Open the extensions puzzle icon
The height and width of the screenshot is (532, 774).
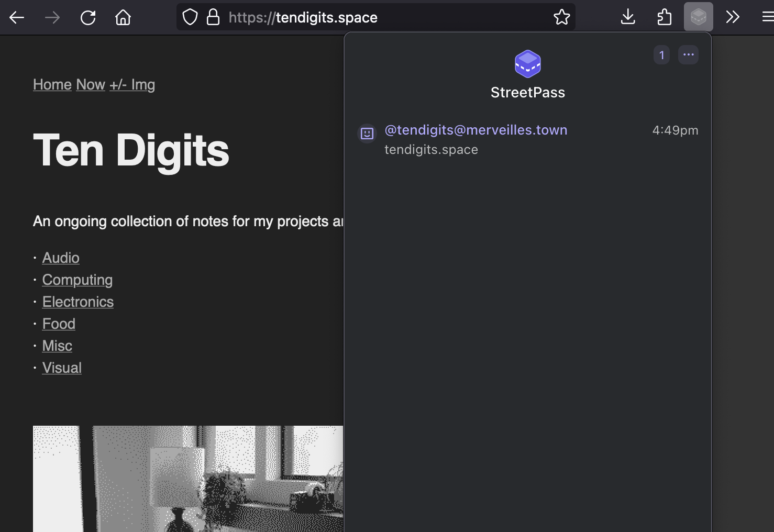tap(664, 17)
